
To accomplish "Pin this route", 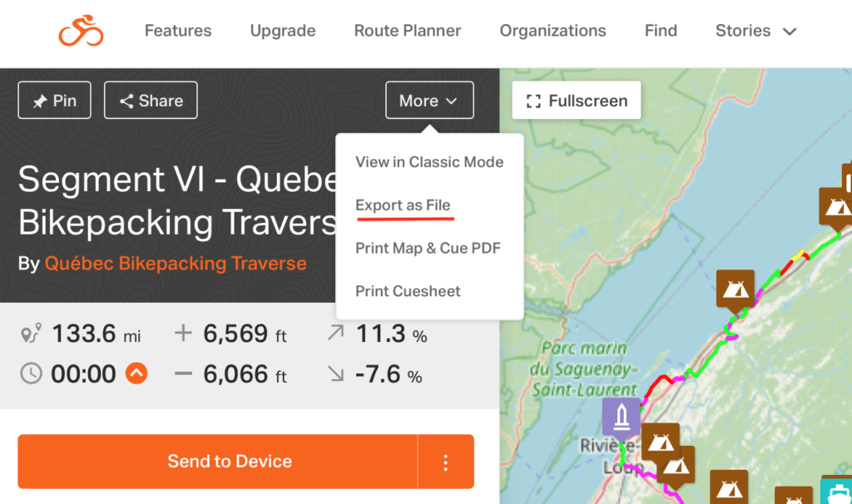I will tap(54, 101).
